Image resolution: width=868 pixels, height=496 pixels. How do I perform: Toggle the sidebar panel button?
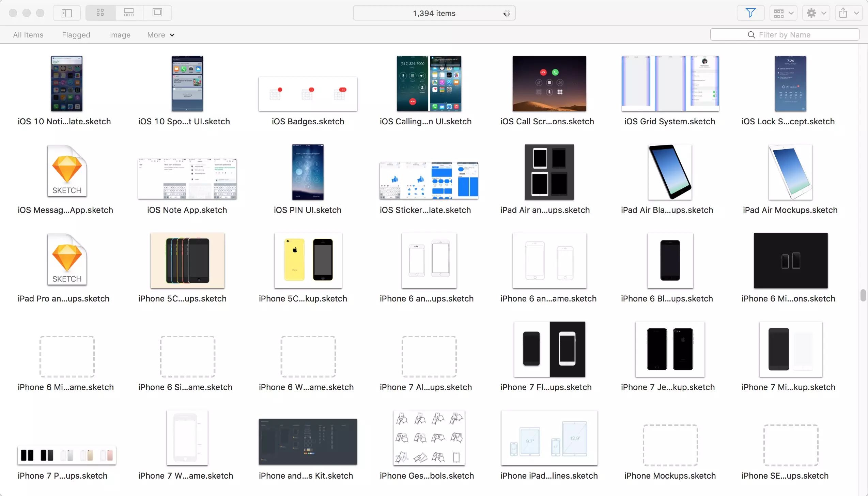coord(67,13)
